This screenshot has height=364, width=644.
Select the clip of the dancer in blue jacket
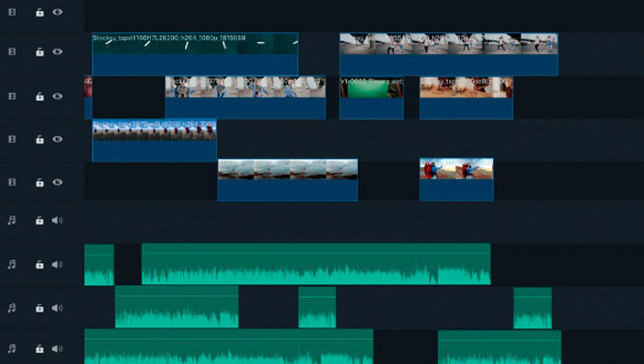click(x=246, y=97)
